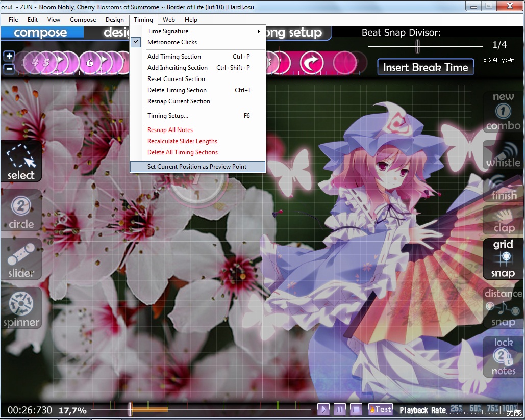Choose Recalculate Slider Lengths
The height and width of the screenshot is (420, 525).
point(197,141)
